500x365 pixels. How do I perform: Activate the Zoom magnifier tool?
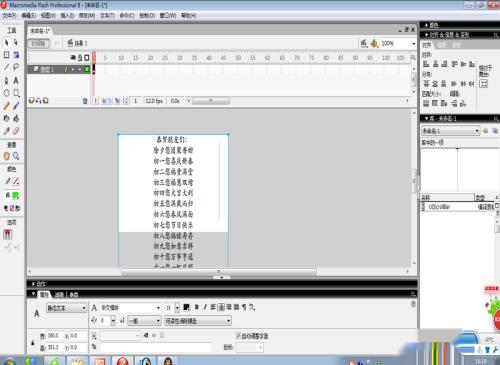pyautogui.click(x=16, y=156)
